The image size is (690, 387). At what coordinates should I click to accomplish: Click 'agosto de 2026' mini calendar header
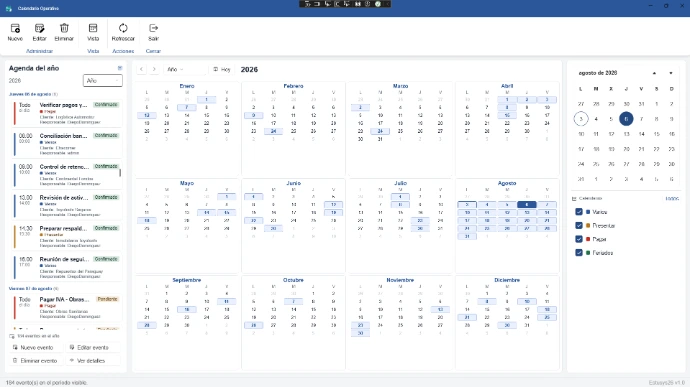(598, 73)
